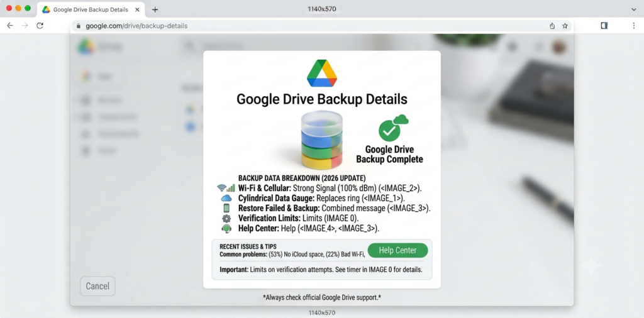
Task: Close the Google Drive Backup Details tab
Action: pos(137,9)
